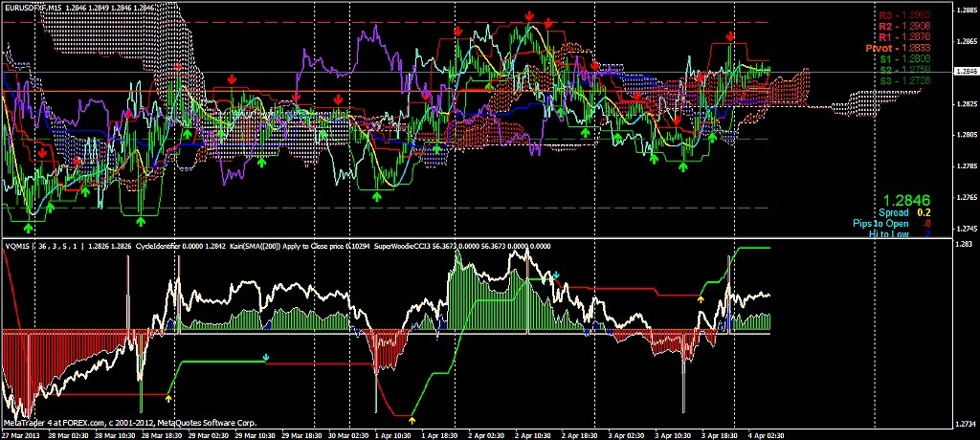Image resolution: width=980 pixels, height=440 pixels.
Task: Click the EURUSDFXF,M15 chart title
Action: 32,7
